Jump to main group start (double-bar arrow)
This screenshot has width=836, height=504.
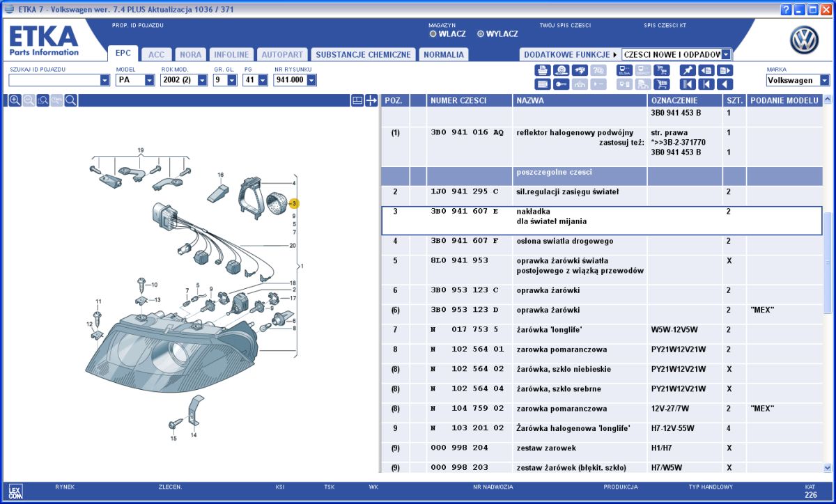tap(688, 84)
